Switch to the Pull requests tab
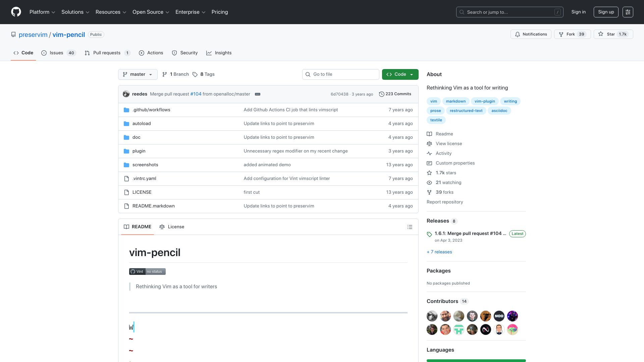Viewport: 644px width, 362px height. click(107, 53)
